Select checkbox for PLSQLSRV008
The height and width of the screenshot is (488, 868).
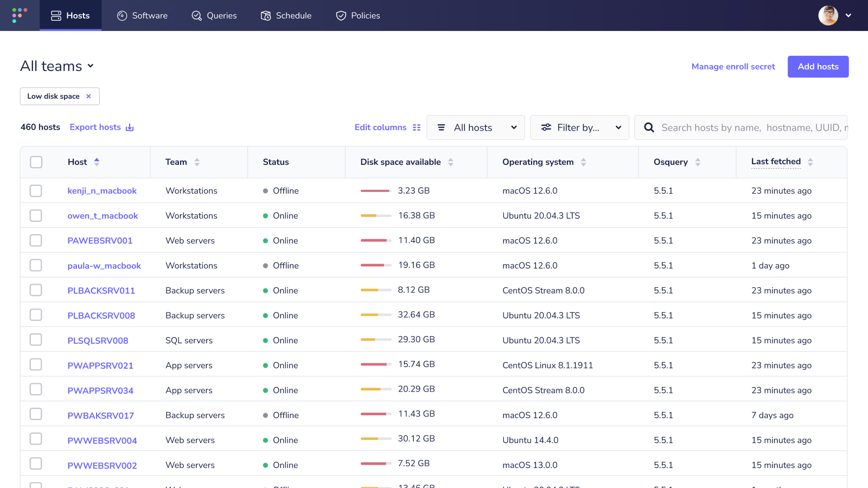tap(36, 340)
